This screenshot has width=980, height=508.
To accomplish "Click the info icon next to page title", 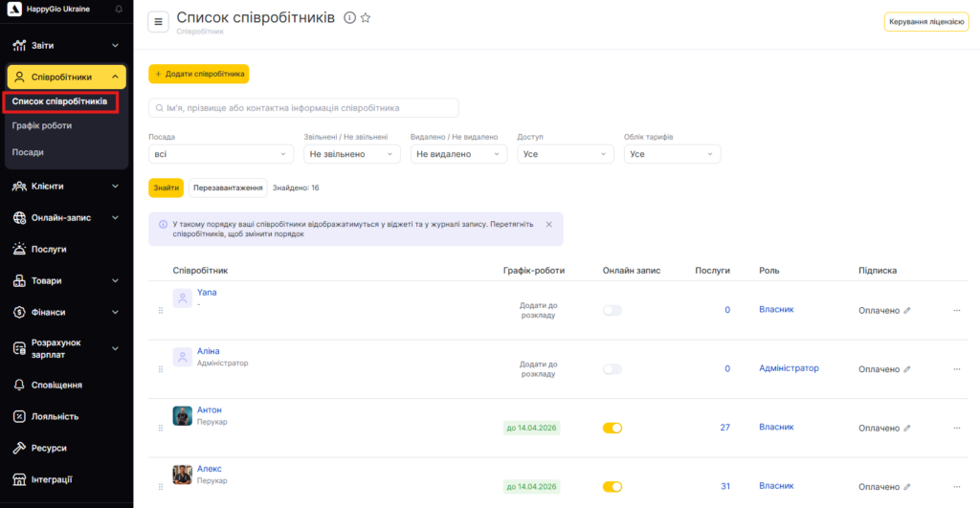I will pos(349,18).
